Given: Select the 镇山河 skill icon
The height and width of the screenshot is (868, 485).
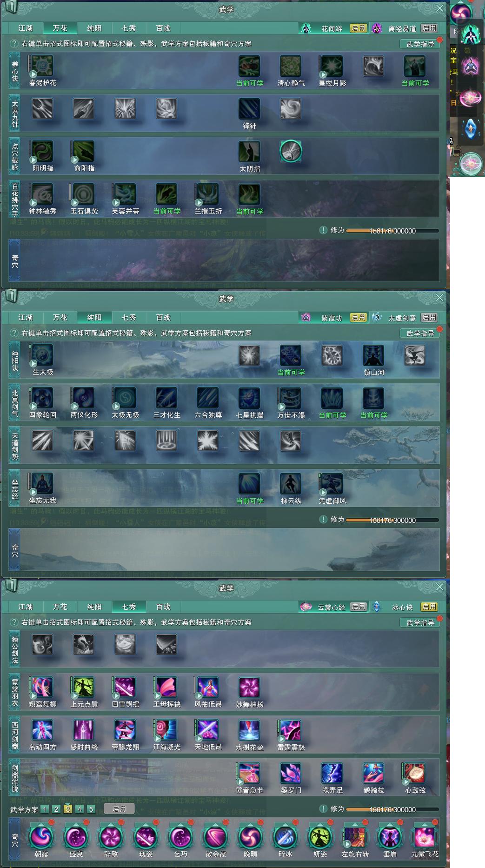Looking at the screenshot, I should (x=373, y=355).
